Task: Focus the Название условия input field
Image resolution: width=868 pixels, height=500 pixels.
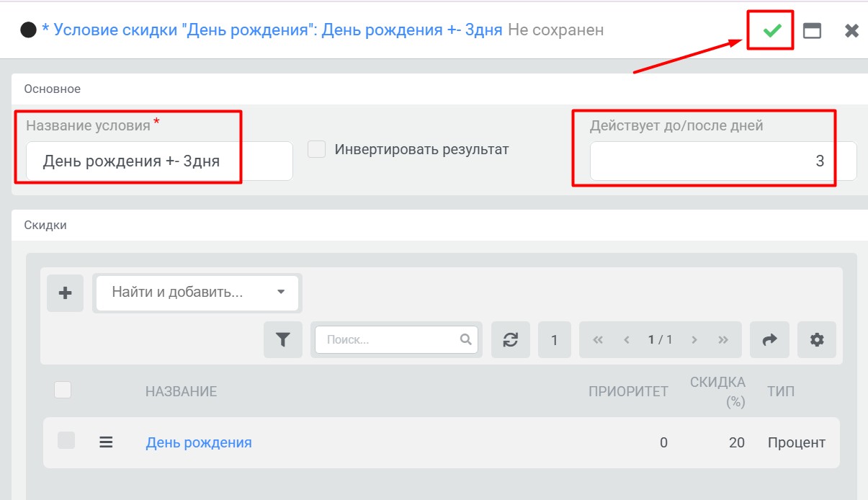Action: [159, 161]
